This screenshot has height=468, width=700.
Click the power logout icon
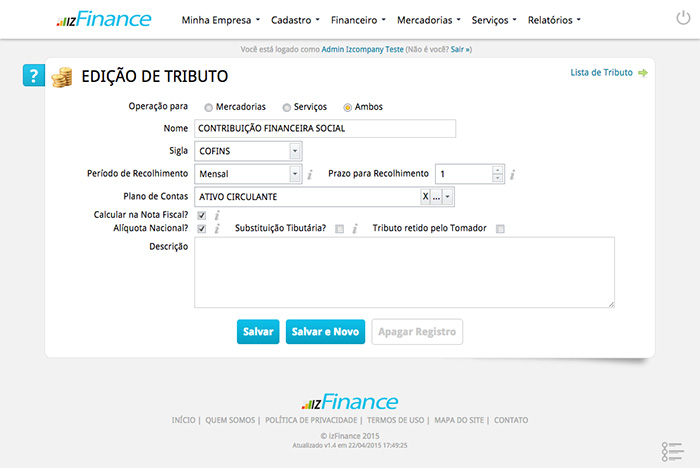coord(682,18)
